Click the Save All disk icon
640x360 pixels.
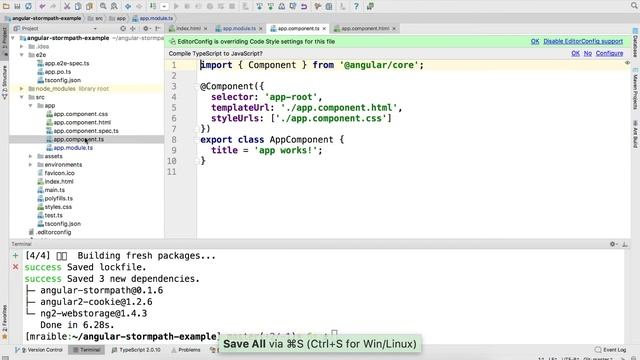17,7
